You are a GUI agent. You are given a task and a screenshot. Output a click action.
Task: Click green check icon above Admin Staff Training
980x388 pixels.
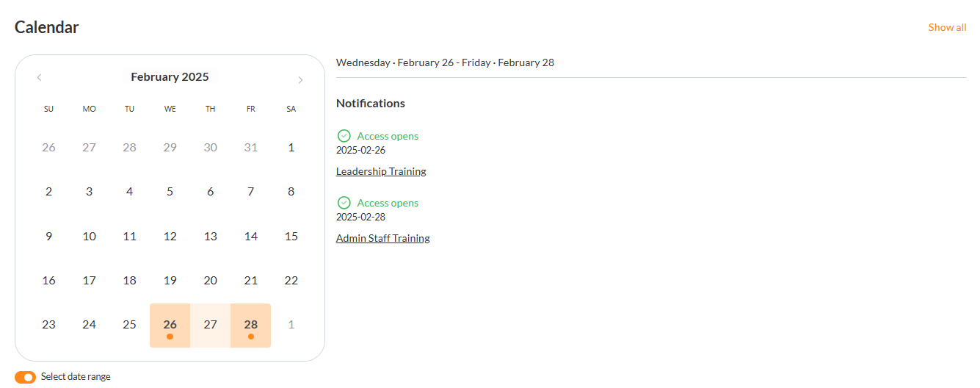tap(344, 203)
